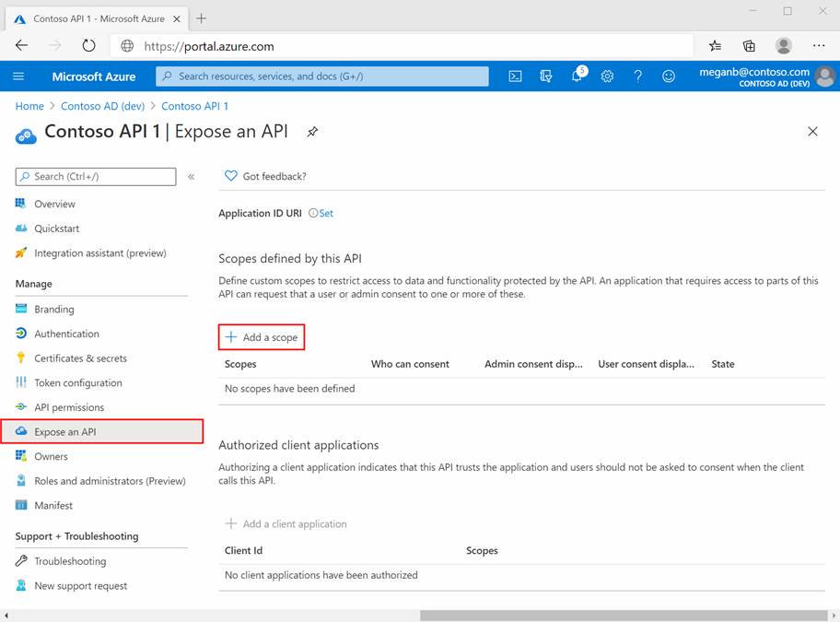This screenshot has height=622, width=840.
Task: Select Token configuration in the sidebar
Action: [x=83, y=382]
